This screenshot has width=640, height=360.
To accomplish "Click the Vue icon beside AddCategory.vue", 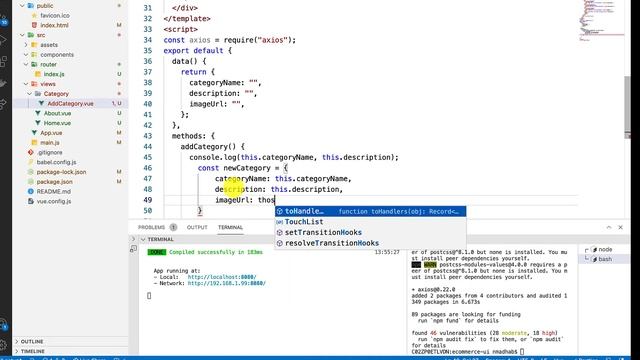I will [41, 104].
